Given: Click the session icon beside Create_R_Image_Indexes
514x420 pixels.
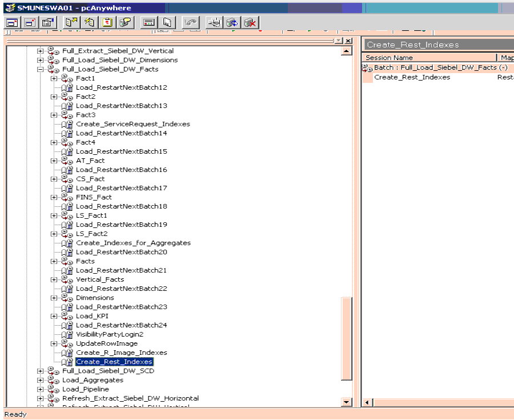Looking at the screenshot, I should tap(67, 353).
